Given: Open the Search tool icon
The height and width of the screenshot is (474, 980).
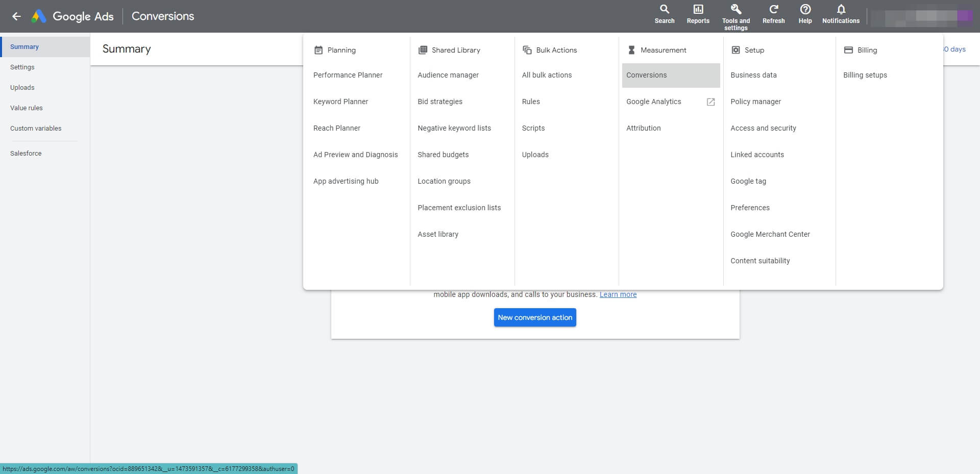Looking at the screenshot, I should pos(665,9).
